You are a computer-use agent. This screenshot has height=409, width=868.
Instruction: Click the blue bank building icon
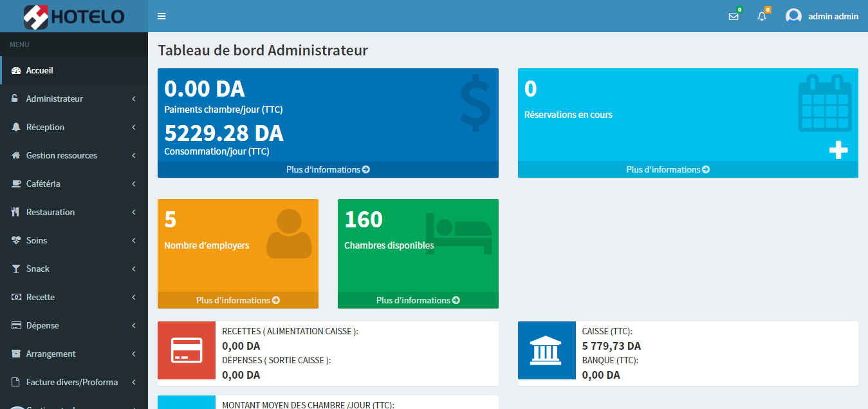(547, 350)
